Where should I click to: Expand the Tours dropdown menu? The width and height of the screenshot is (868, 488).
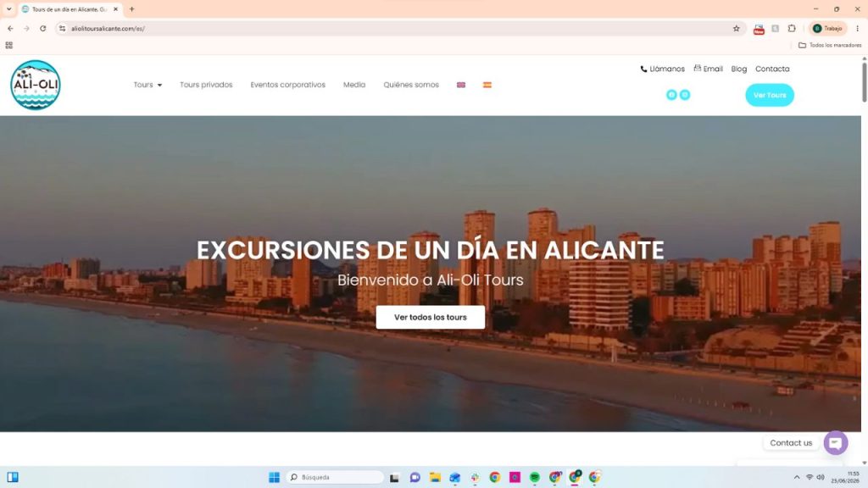click(147, 85)
